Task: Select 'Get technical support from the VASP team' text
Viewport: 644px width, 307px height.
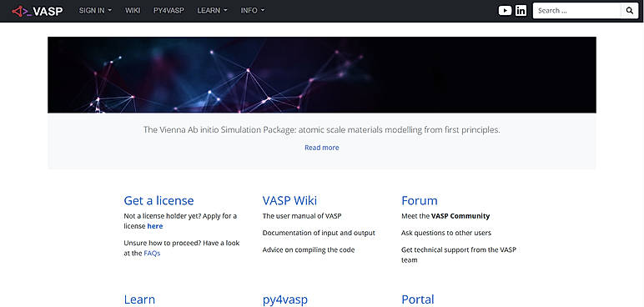Action: pyautogui.click(x=459, y=254)
